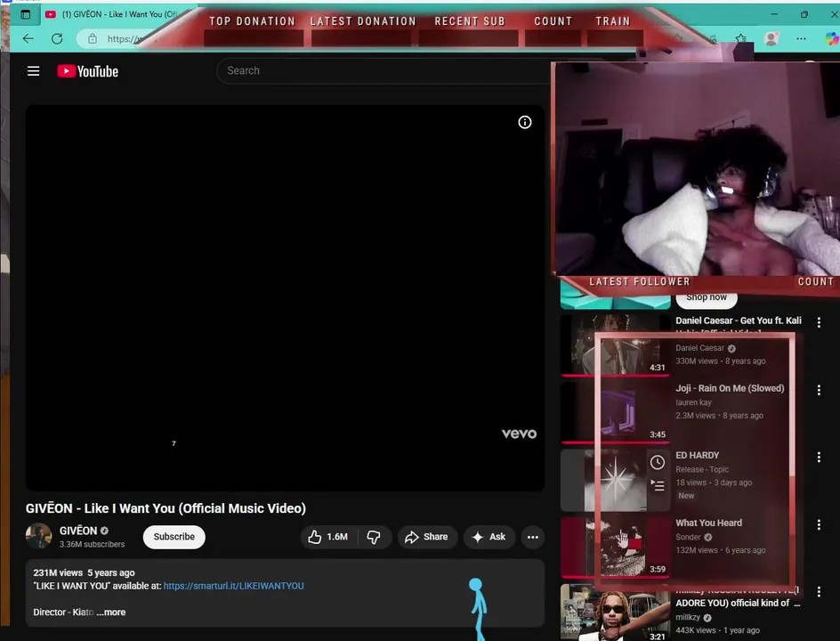Share the video

[427, 537]
